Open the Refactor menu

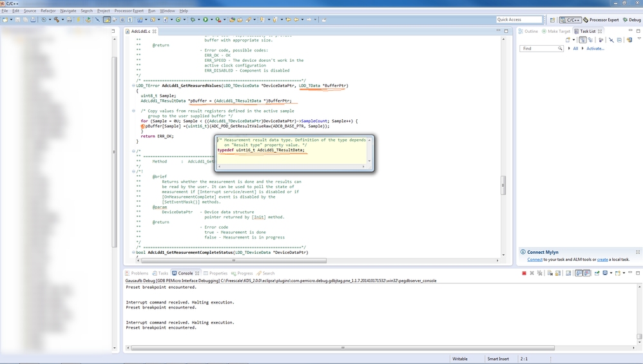pyautogui.click(x=48, y=11)
